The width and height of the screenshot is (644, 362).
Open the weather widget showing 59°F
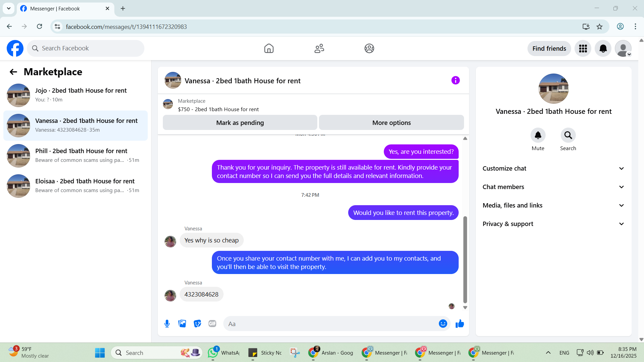click(29, 353)
